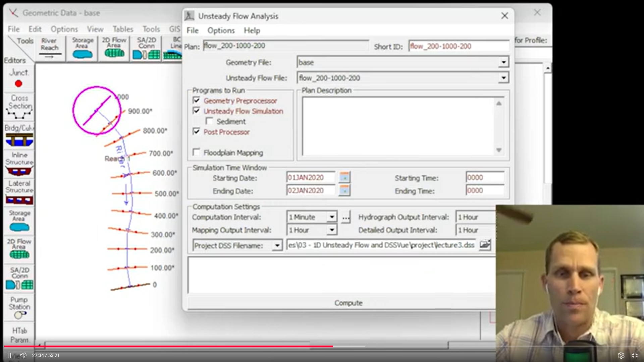Select the Junction editor red dot icon
The image size is (644, 362).
(x=18, y=83)
